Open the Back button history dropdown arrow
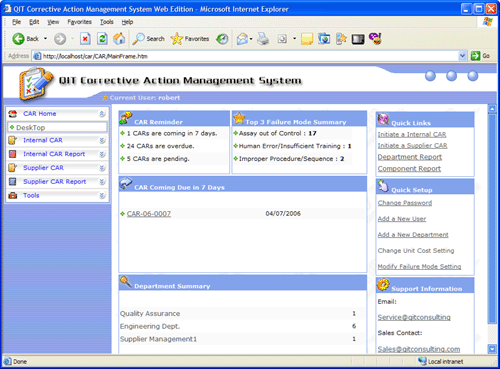500x369 pixels. click(45, 39)
